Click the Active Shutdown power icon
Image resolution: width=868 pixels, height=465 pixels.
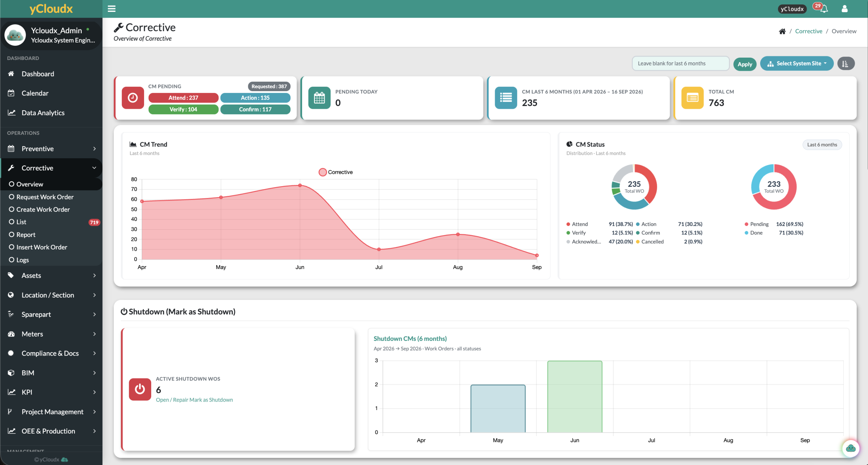[140, 389]
